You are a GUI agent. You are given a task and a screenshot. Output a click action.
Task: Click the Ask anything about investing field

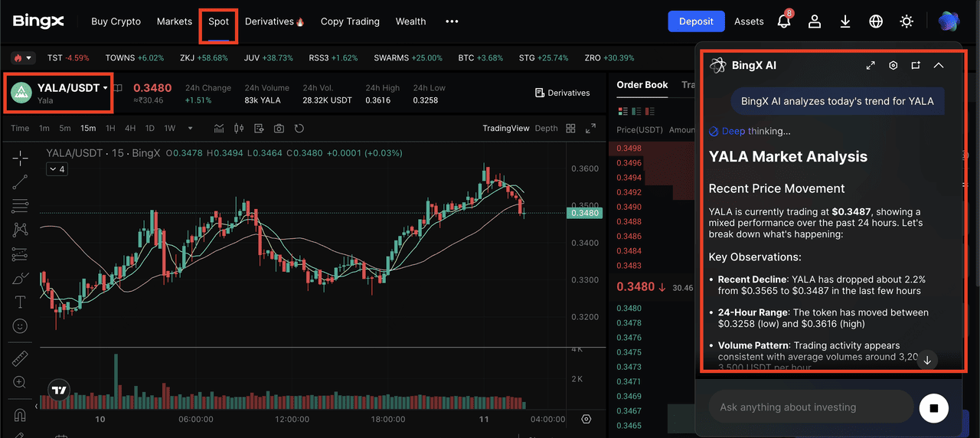(811, 407)
